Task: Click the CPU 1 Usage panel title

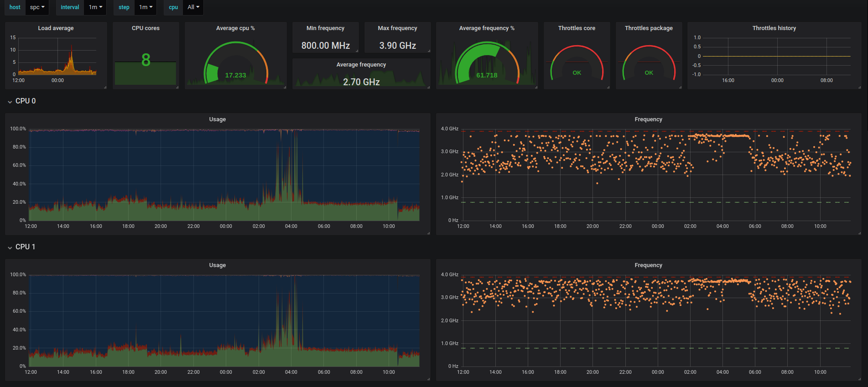Action: [x=218, y=265]
